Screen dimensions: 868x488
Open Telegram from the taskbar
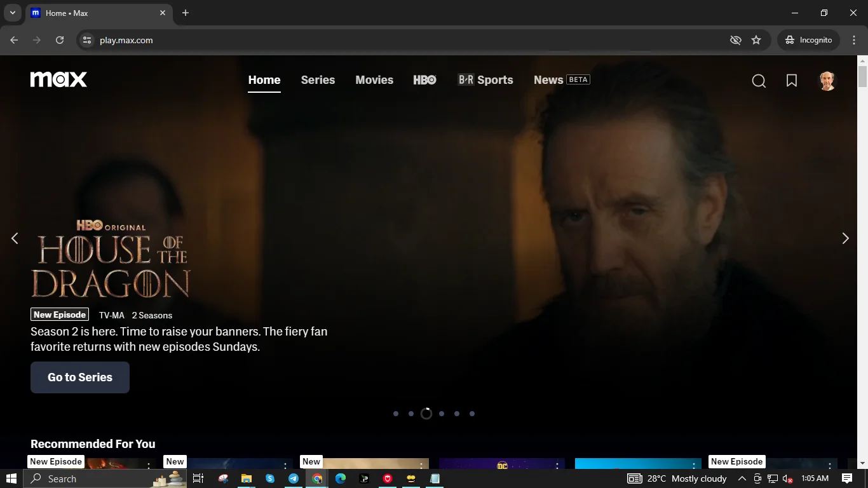[x=294, y=478]
